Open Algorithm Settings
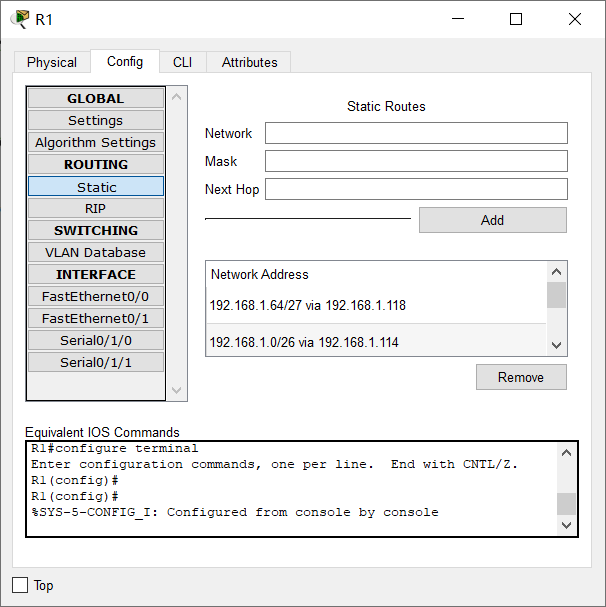The width and height of the screenshot is (606, 607). pyautogui.click(x=96, y=142)
